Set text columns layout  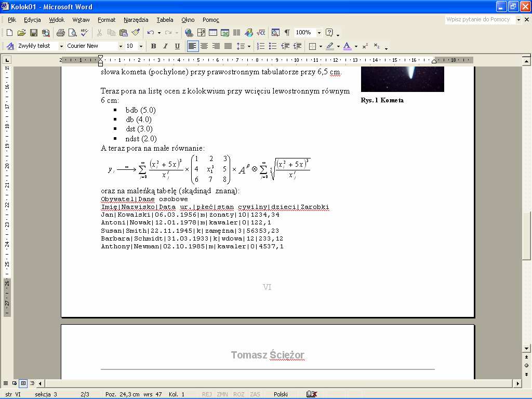click(x=237, y=33)
